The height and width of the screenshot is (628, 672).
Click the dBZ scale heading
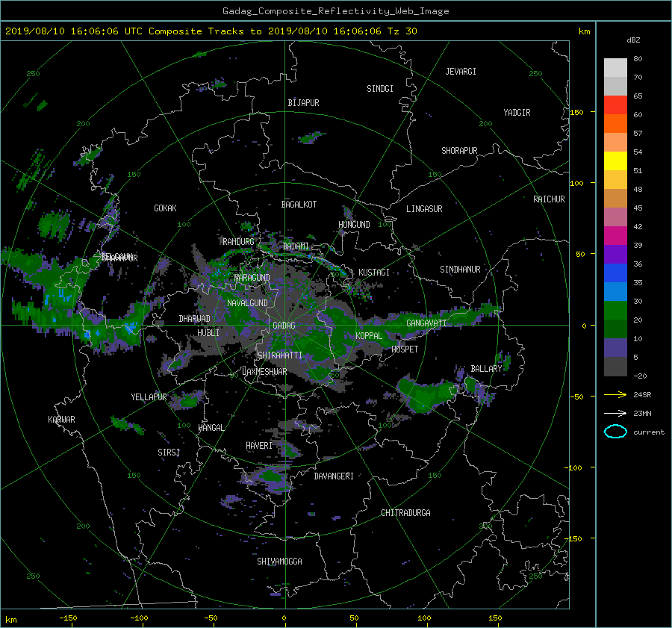coord(633,40)
